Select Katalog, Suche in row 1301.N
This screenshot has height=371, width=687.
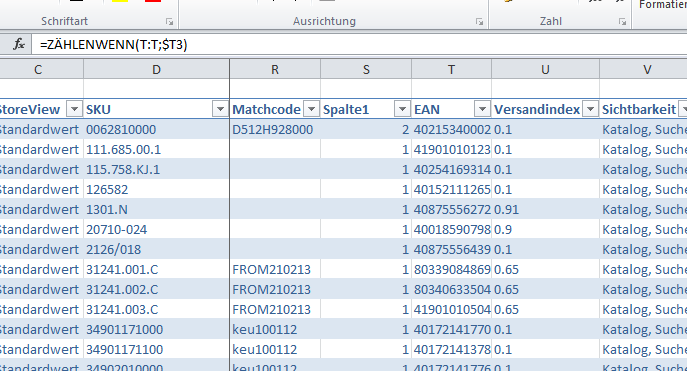click(644, 209)
